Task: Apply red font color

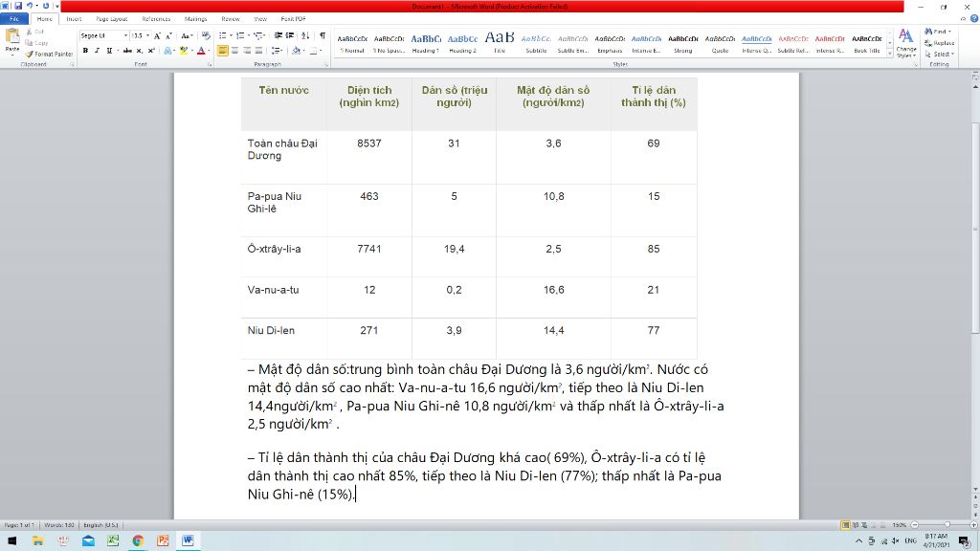Action: click(201, 51)
